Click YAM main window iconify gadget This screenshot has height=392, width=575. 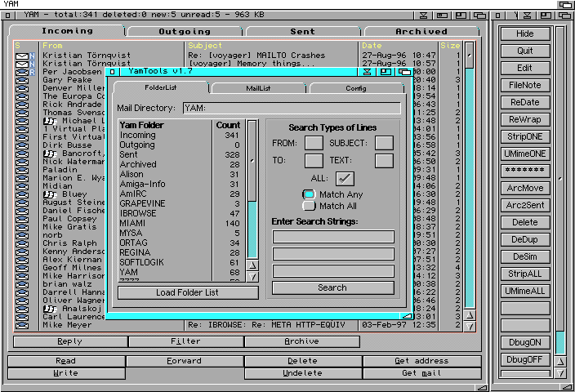point(423,16)
